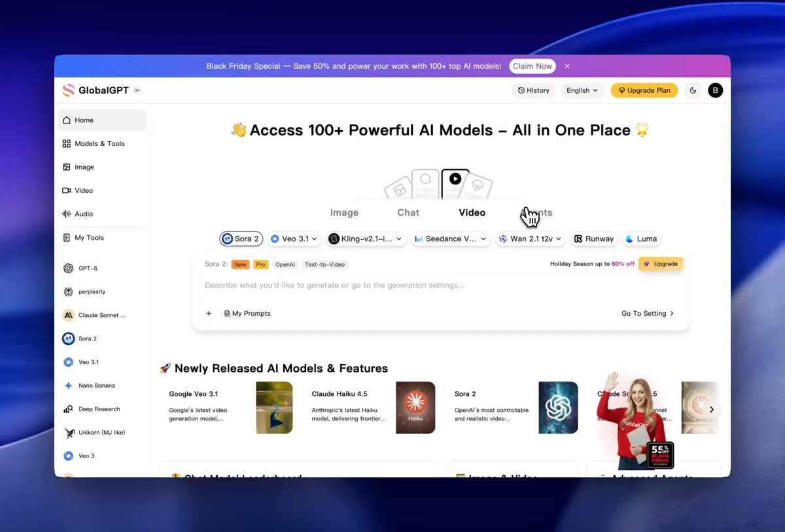785x532 pixels.
Task: Click the Text-to-Video tag
Action: pos(325,265)
